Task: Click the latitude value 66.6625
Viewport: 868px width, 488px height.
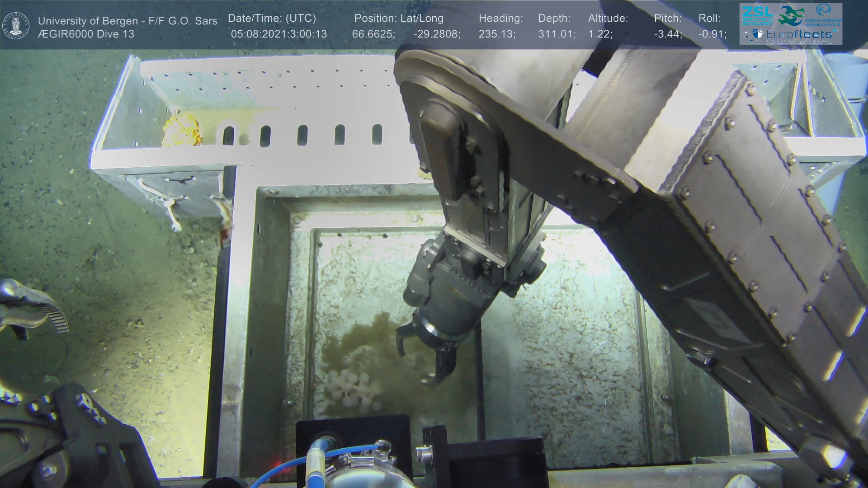Action: click(x=373, y=34)
